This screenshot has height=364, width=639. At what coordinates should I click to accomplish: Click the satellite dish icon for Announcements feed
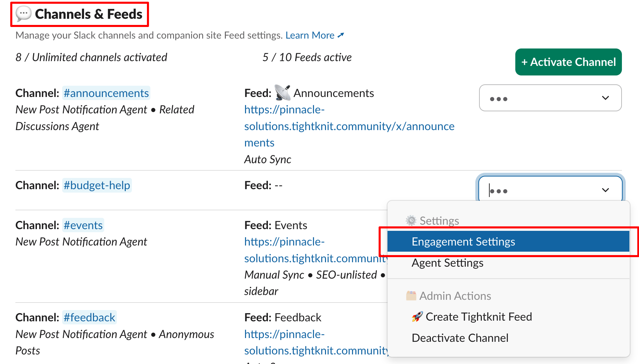(283, 93)
